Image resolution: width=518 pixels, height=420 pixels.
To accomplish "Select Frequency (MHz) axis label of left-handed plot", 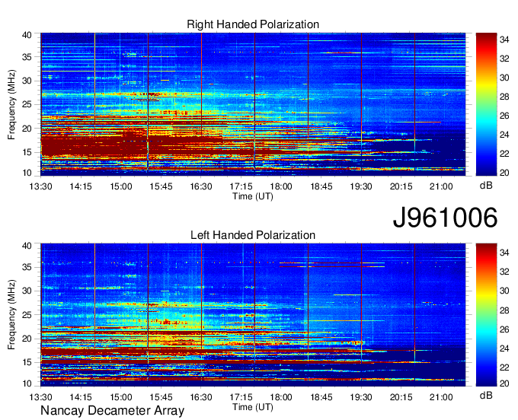I will (11, 315).
